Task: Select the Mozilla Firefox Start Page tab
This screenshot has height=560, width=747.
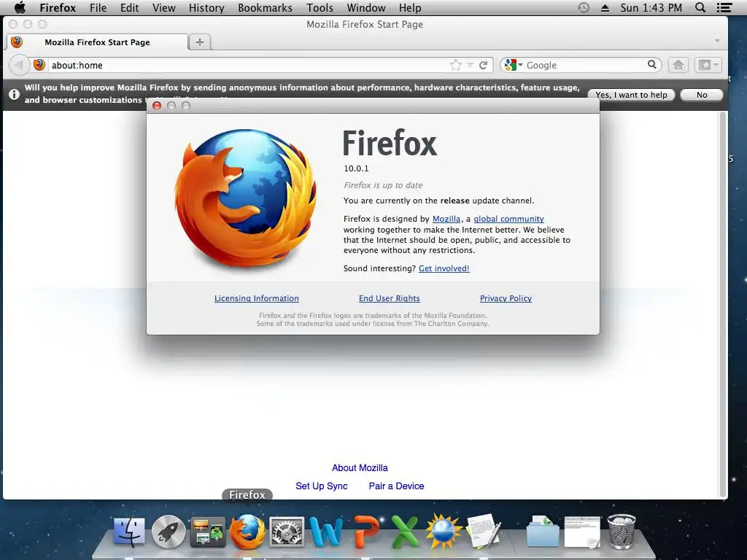Action: pyautogui.click(x=97, y=42)
